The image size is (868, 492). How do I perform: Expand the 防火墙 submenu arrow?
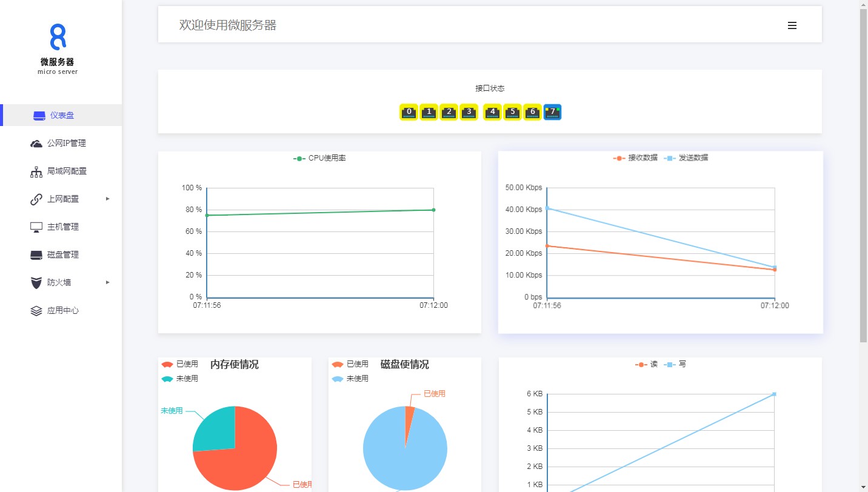click(x=108, y=282)
